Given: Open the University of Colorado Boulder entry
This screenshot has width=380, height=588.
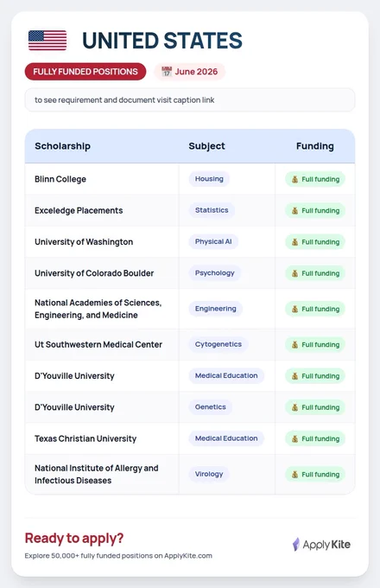Looking at the screenshot, I should click(x=94, y=273).
